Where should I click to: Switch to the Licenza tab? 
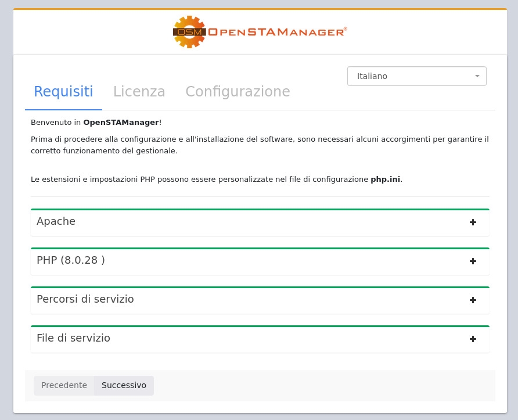(139, 92)
